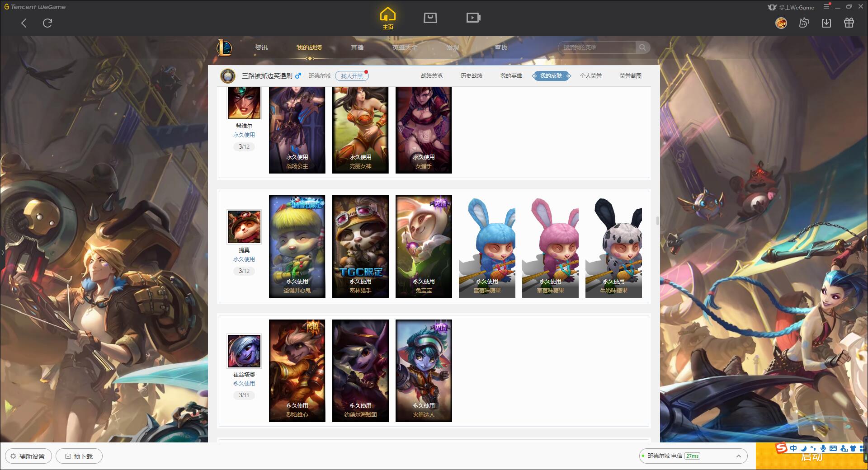Switch to 战绩总览 sub-tab
The height and width of the screenshot is (470, 868).
(432, 76)
